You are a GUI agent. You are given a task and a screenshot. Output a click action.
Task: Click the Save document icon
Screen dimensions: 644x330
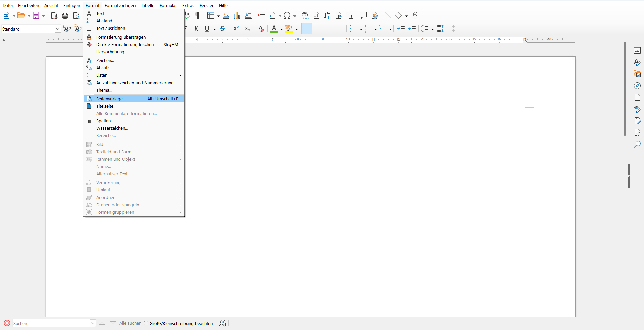36,16
